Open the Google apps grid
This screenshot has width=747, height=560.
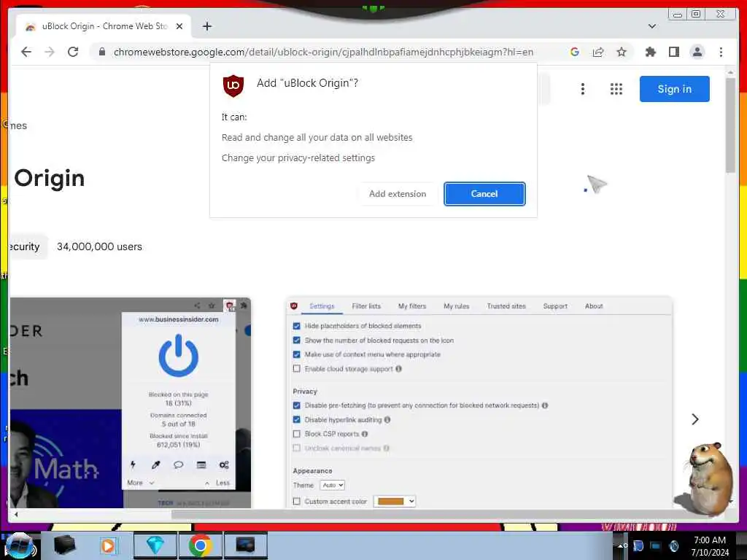616,89
